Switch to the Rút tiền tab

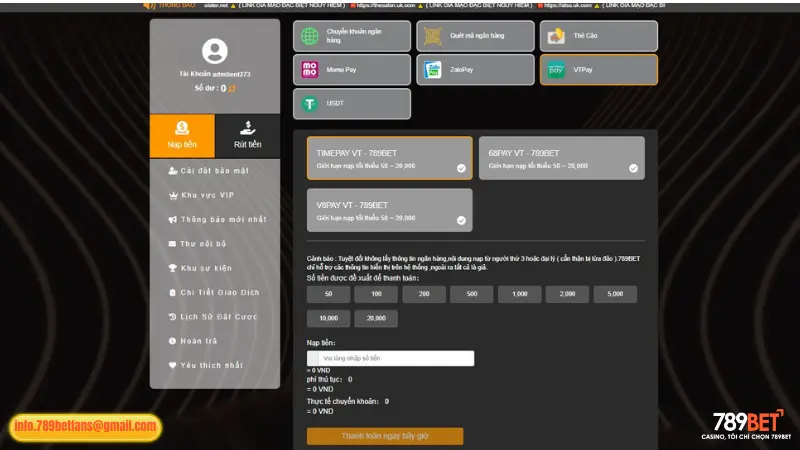247,136
